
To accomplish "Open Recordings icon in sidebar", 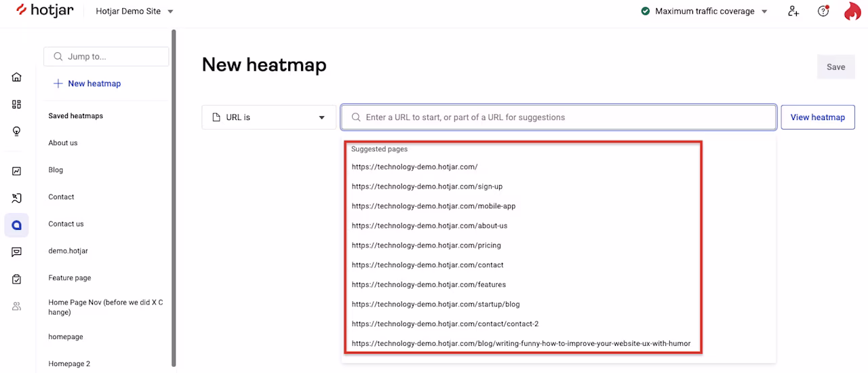I will 16,198.
